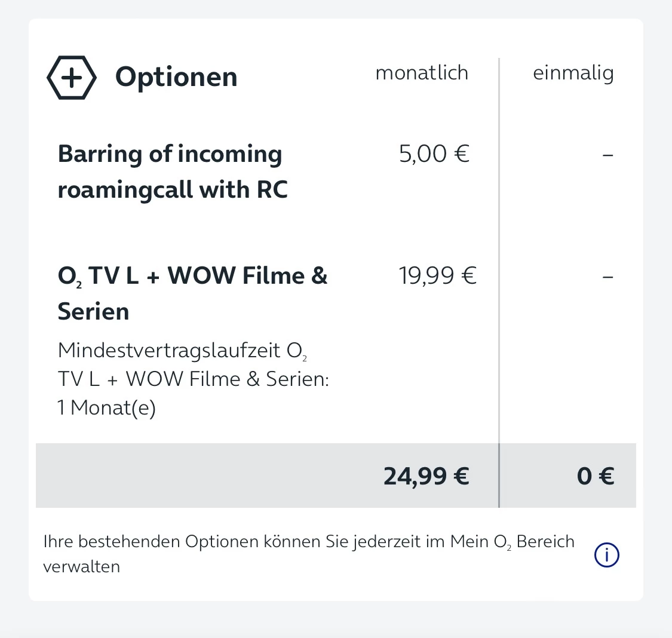Click the 1 Monat(e) contract duration text
The width and height of the screenshot is (672, 638).
coord(106,408)
